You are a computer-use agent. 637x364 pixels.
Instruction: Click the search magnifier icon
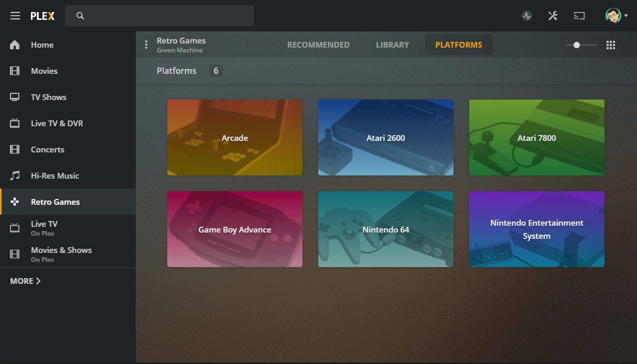coord(80,16)
